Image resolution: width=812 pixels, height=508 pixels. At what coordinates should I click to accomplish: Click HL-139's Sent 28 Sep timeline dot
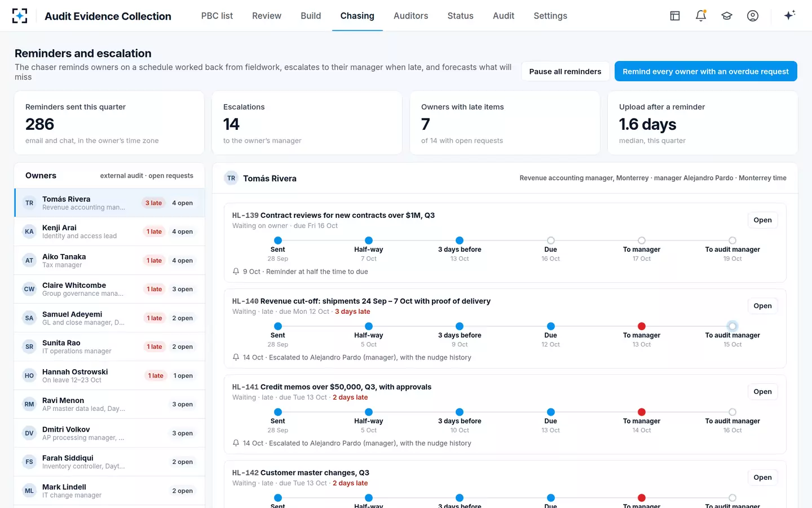pos(278,240)
